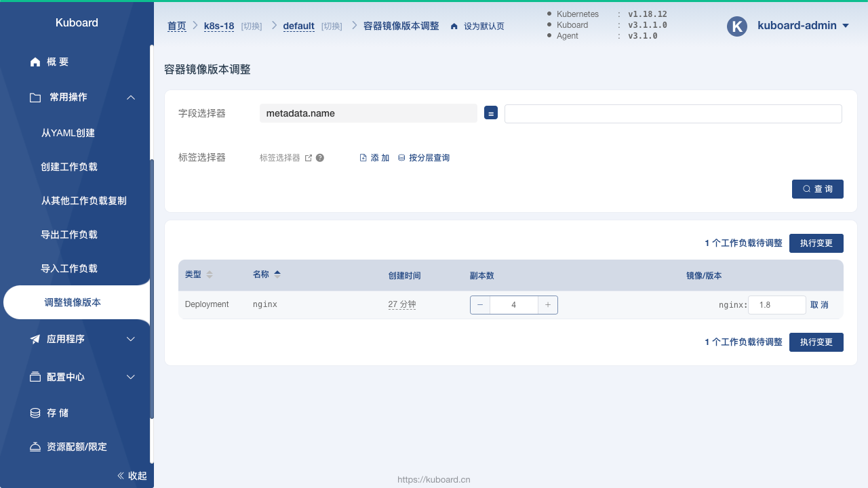Increase nginx replica count with plus
The image size is (868, 488).
pos(548,305)
